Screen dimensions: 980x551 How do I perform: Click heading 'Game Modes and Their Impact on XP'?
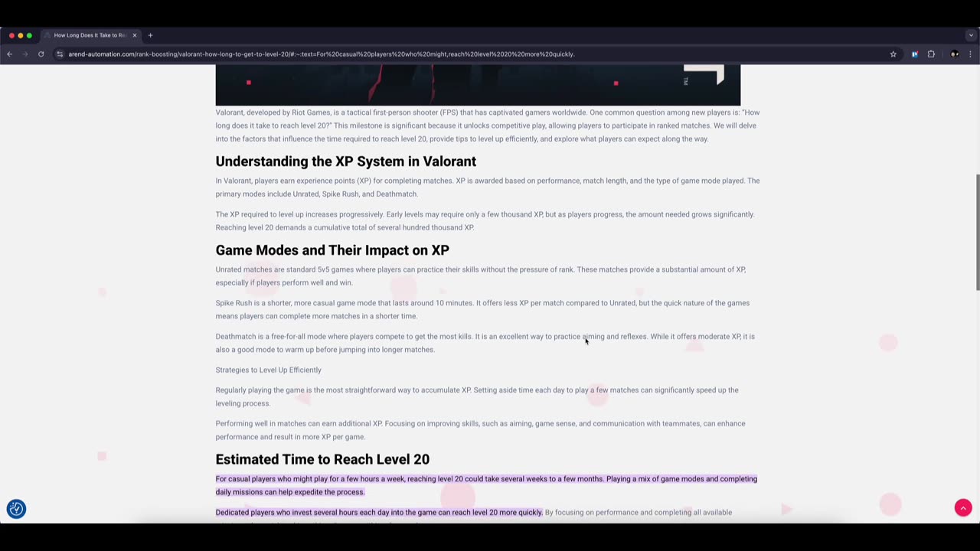(332, 250)
